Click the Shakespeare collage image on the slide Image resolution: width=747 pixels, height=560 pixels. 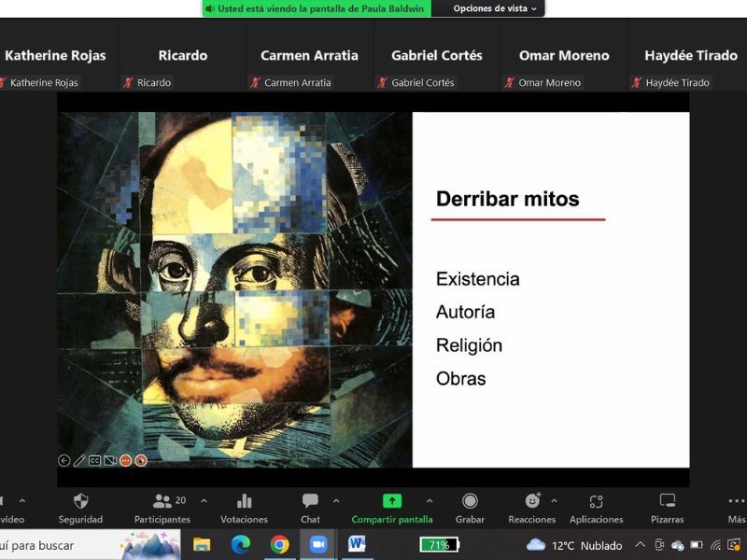(235, 289)
